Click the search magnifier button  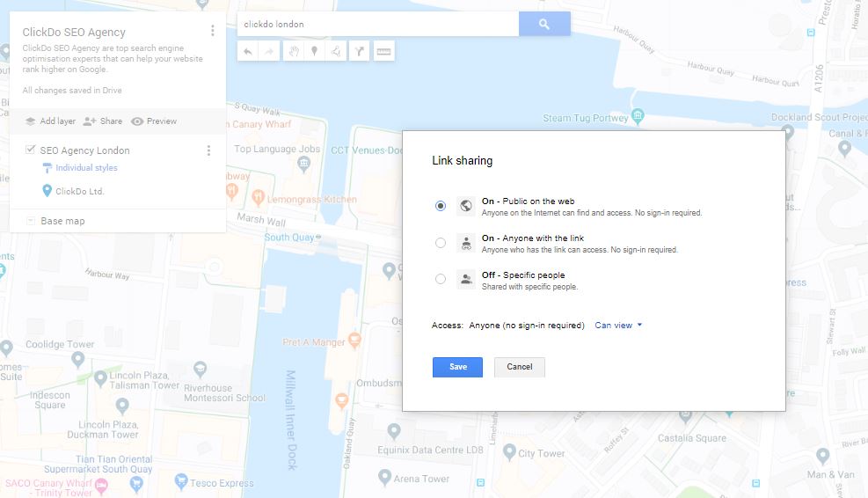[x=543, y=25]
